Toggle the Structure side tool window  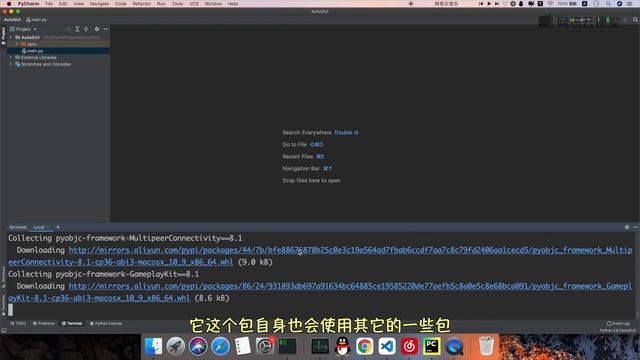(x=3, y=277)
